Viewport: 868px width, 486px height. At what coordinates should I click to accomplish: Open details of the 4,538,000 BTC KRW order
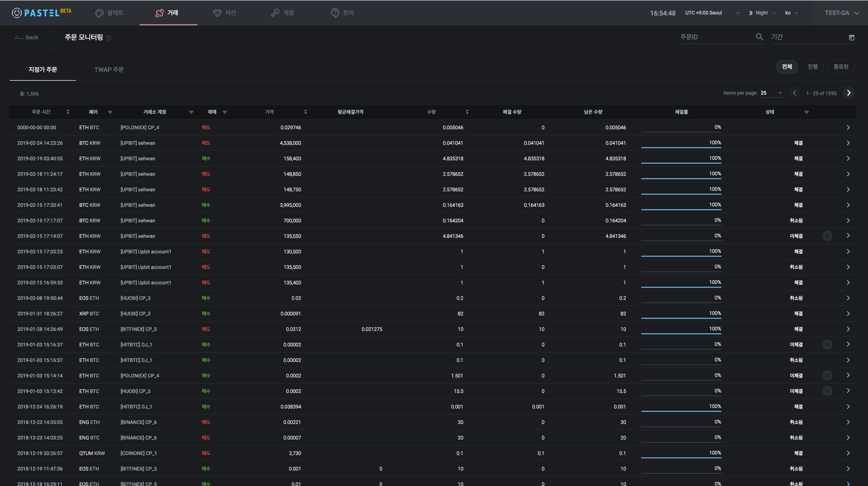(848, 143)
